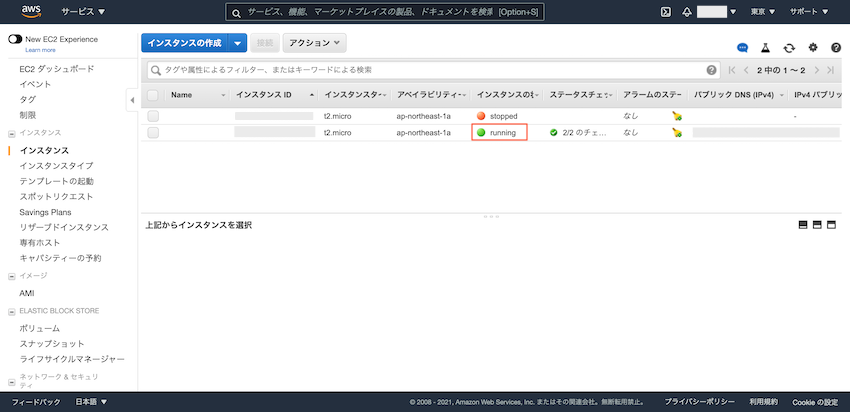This screenshot has width=850, height=412.
Task: Go to last page of instances
Action: tap(830, 70)
